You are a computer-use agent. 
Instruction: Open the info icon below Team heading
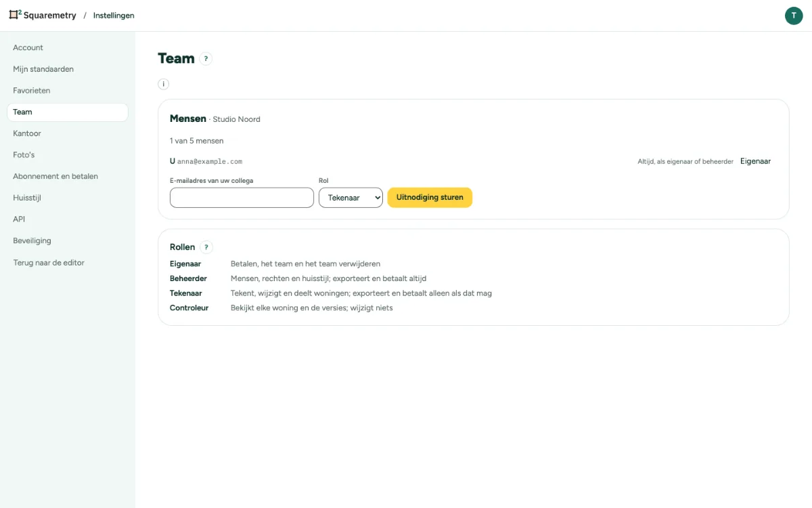[163, 84]
